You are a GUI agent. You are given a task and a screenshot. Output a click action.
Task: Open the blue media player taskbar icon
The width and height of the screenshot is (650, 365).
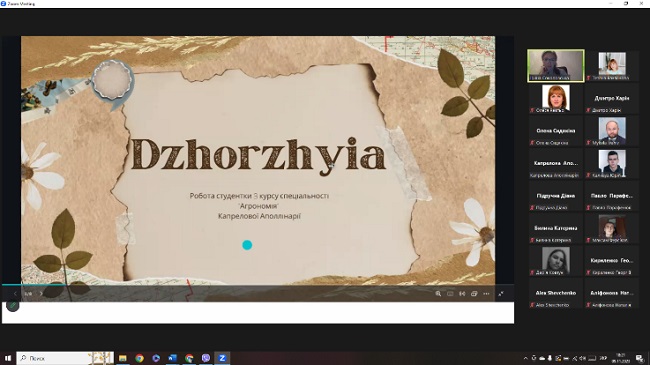point(156,358)
